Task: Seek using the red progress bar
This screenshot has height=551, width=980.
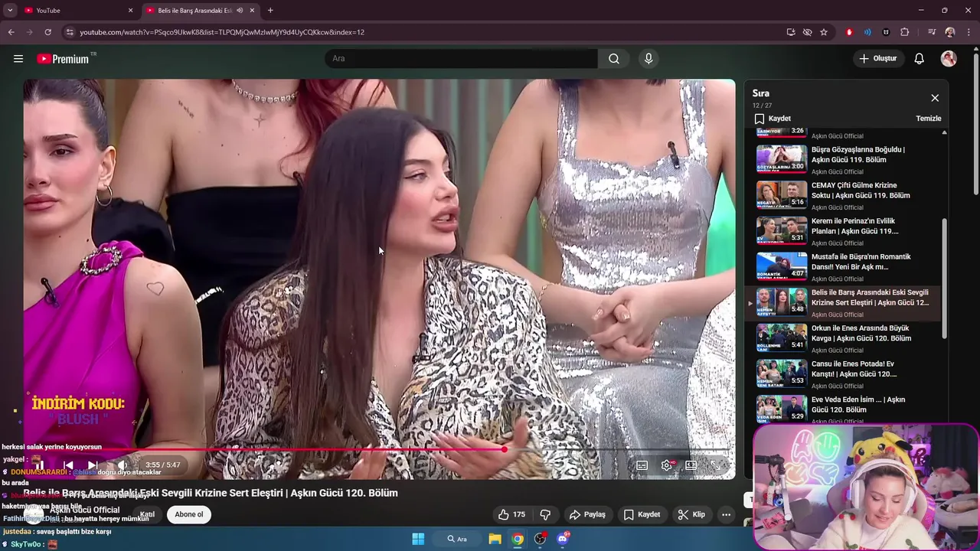Action: [x=379, y=449]
